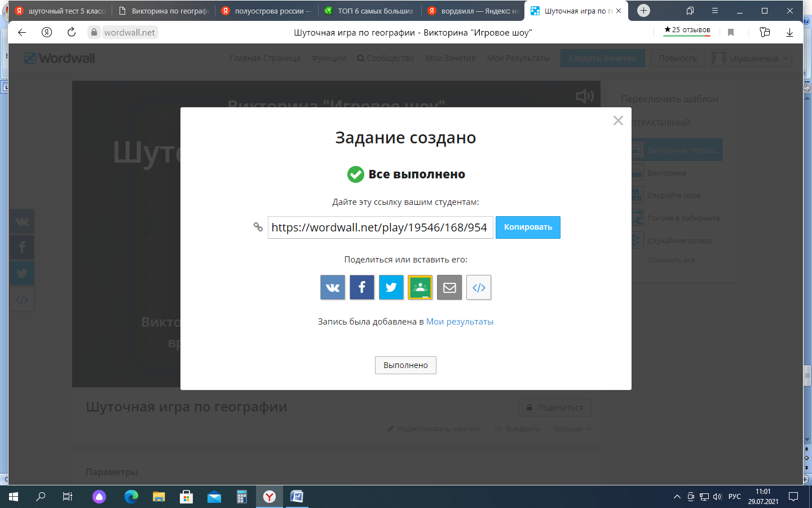Image resolution: width=812 pixels, height=508 pixels.
Task: Click Facebook icon in left sidebar
Action: 22,247
